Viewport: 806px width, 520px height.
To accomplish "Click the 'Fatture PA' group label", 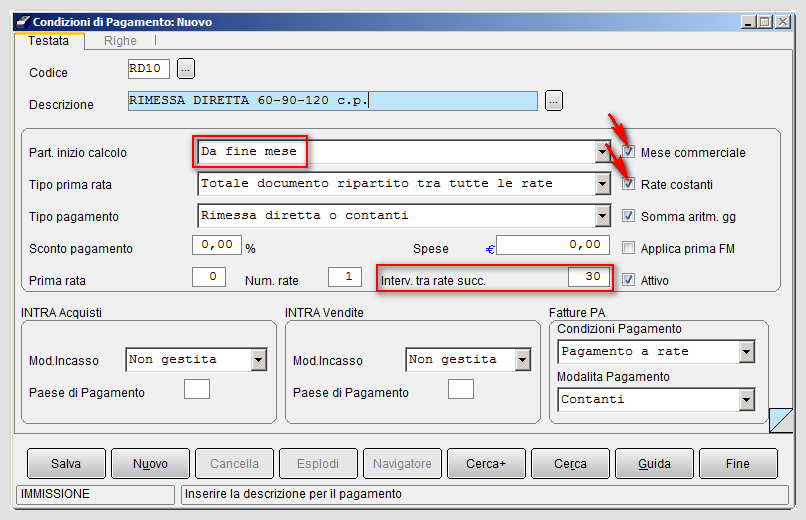I will pyautogui.click(x=577, y=312).
